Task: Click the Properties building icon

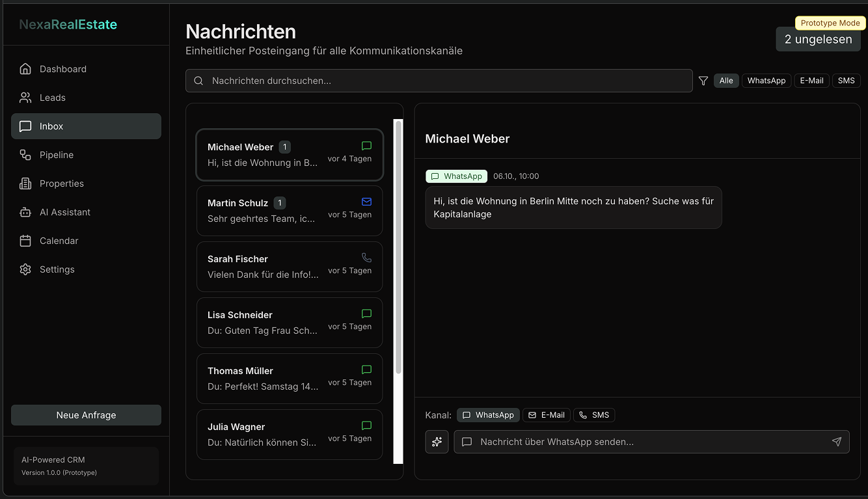Action: [x=25, y=183]
